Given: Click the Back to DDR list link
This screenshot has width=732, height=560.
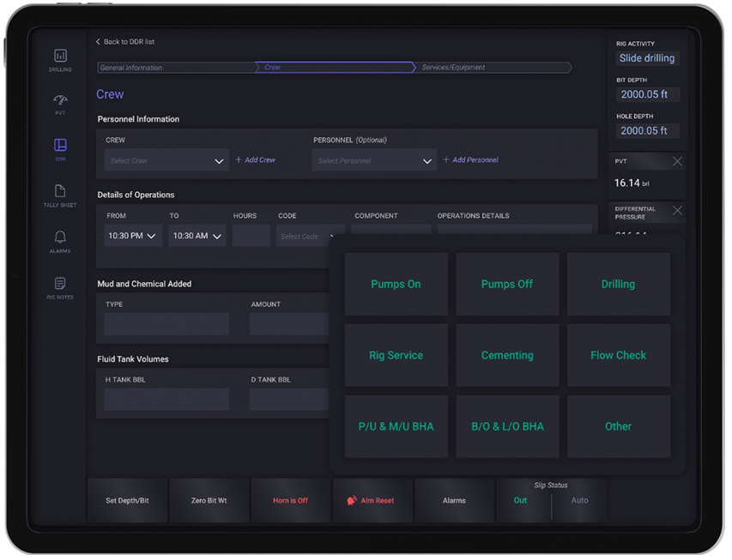Looking at the screenshot, I should tap(125, 41).
